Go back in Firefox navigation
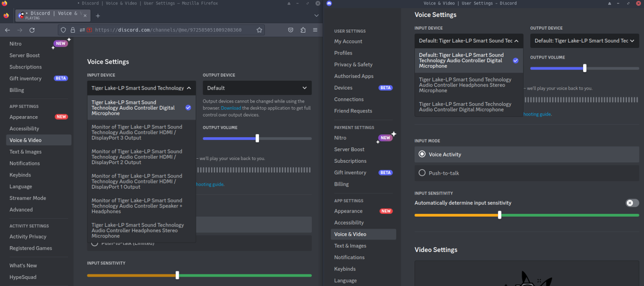The image size is (644, 286). [x=8, y=30]
